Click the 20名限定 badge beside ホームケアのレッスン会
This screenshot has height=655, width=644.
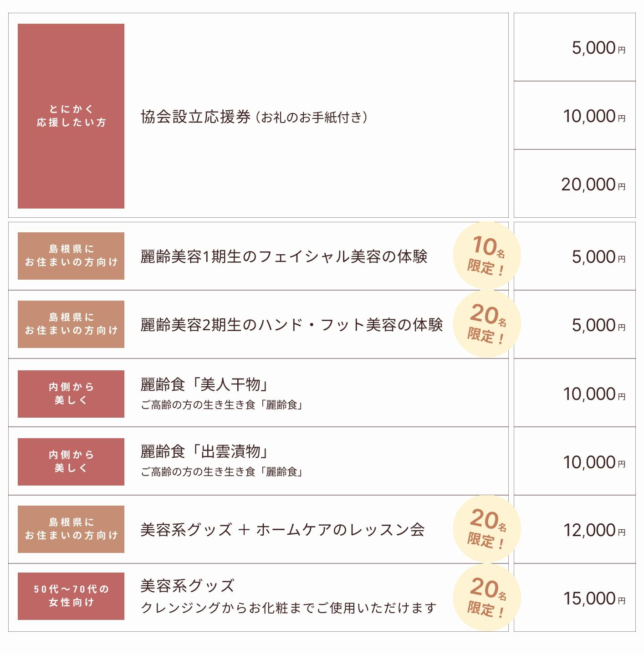click(486, 529)
